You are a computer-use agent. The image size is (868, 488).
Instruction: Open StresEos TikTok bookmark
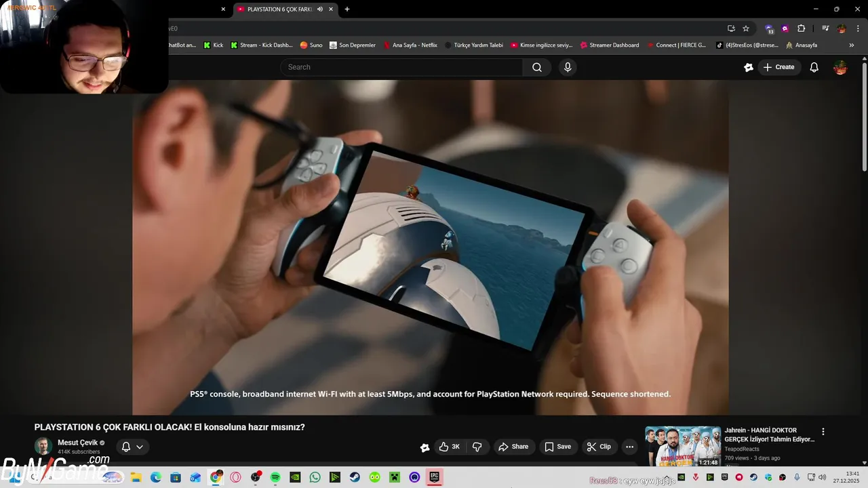point(747,45)
